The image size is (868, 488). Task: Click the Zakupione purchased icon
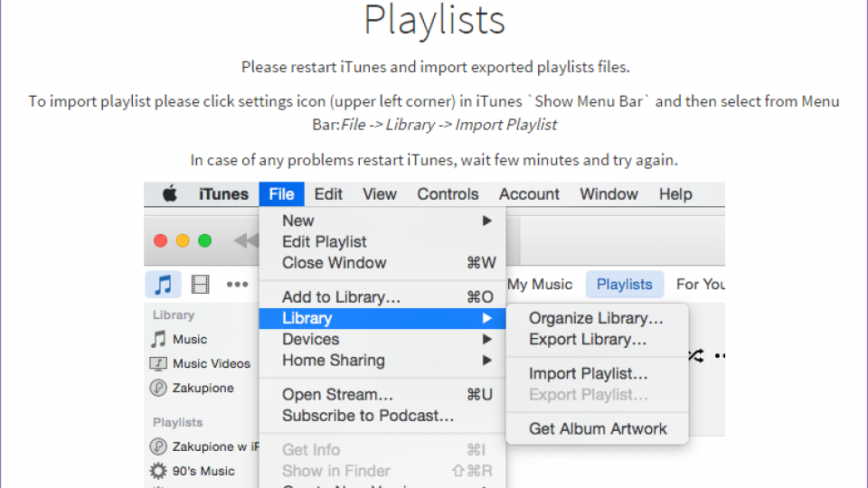(158, 388)
